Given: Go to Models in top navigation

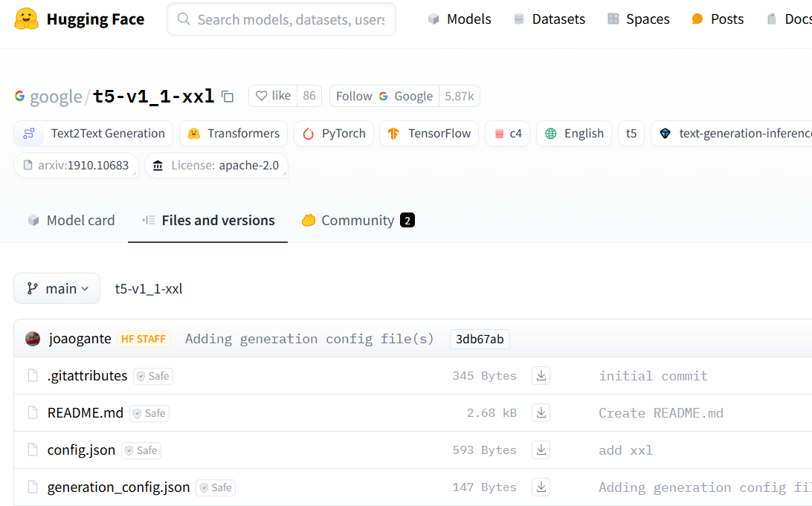Looking at the screenshot, I should click(460, 19).
